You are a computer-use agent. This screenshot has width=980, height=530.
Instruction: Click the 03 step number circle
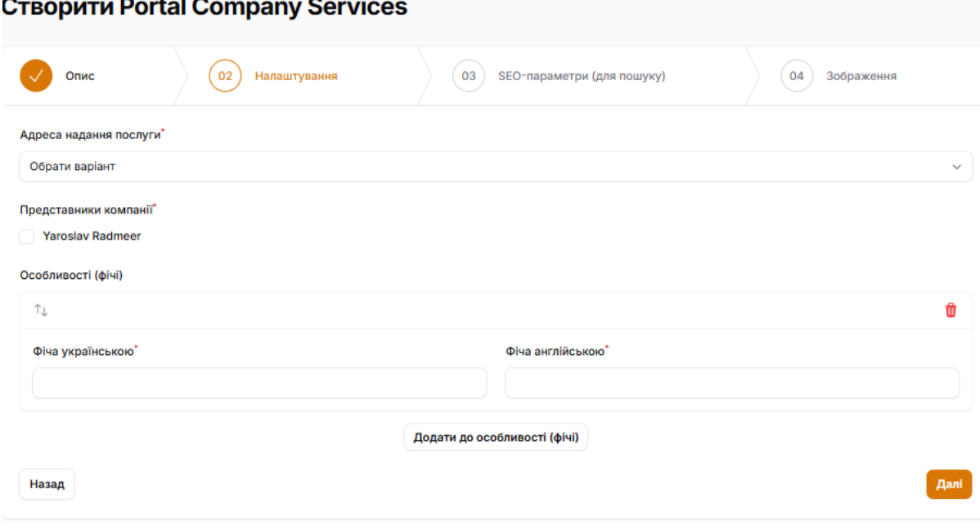click(469, 76)
